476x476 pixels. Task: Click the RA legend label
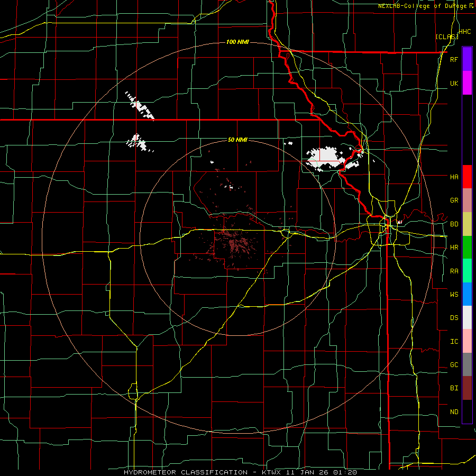(454, 271)
